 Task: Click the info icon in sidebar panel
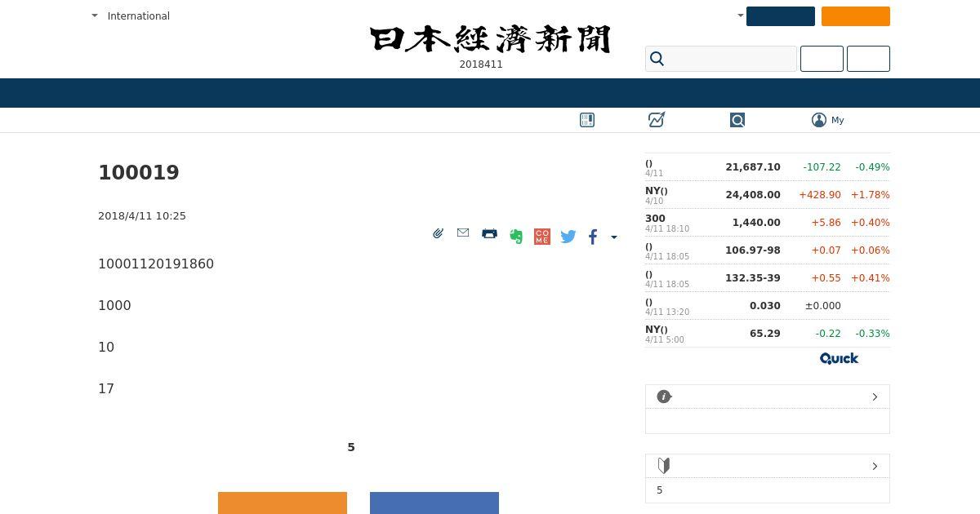tap(664, 397)
